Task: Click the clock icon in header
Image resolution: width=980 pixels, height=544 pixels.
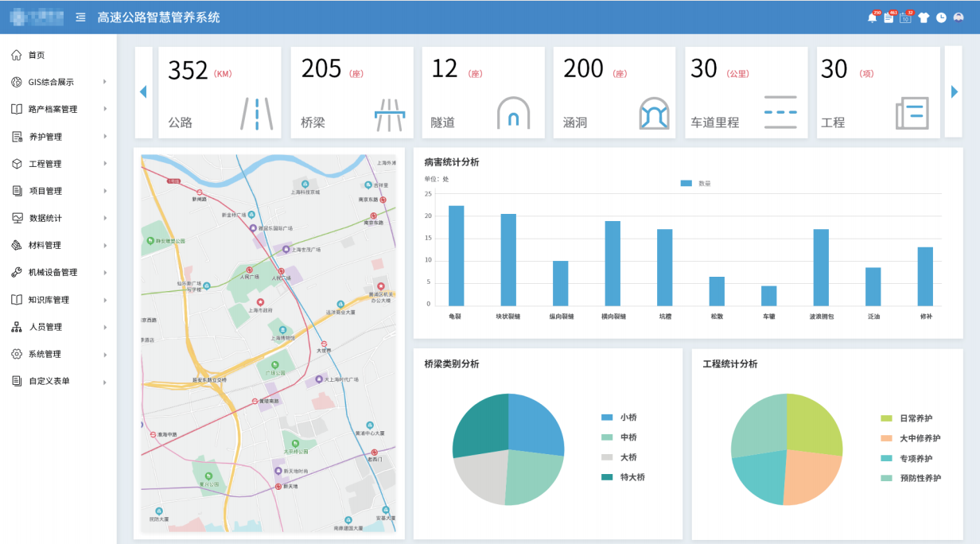Action: tap(941, 17)
